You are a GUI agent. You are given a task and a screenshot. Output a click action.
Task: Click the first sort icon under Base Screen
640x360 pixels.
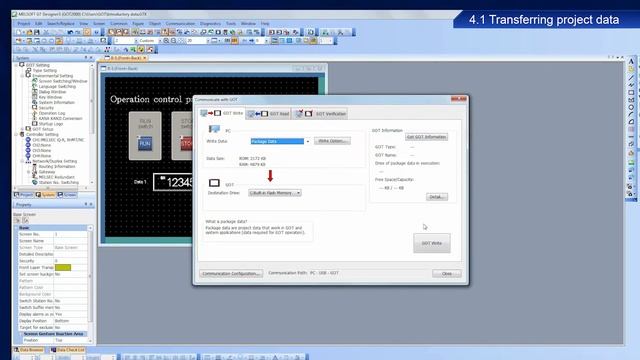pyautogui.click(x=18, y=220)
